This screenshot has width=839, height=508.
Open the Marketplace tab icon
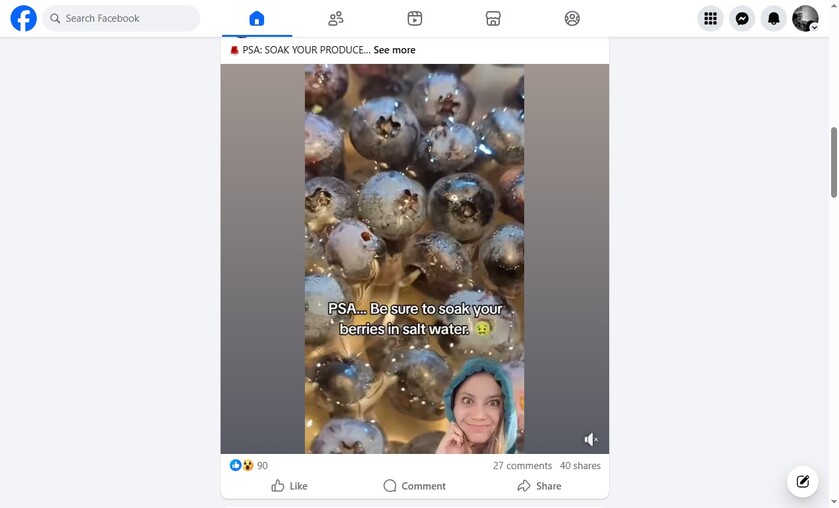point(493,19)
